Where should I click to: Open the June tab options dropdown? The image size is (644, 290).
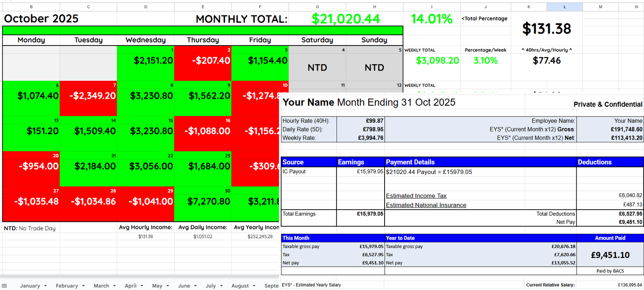click(195, 286)
